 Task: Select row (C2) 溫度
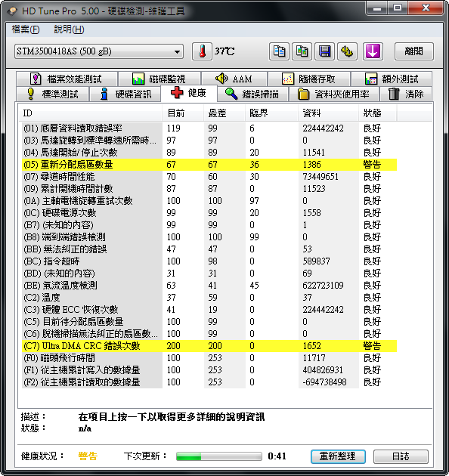pos(209,298)
